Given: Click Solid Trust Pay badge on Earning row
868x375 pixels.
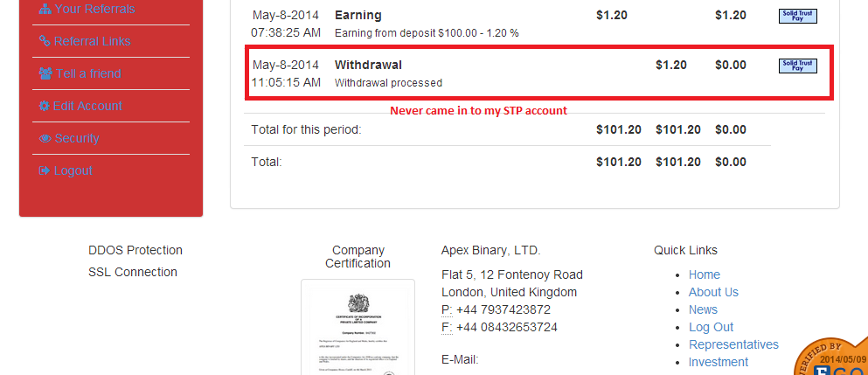Looking at the screenshot, I should pos(797,16).
